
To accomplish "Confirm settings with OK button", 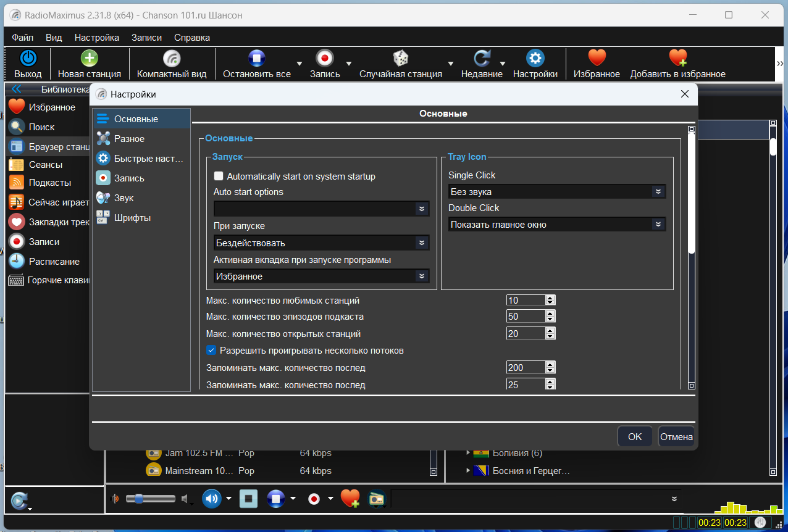I will pos(635,436).
